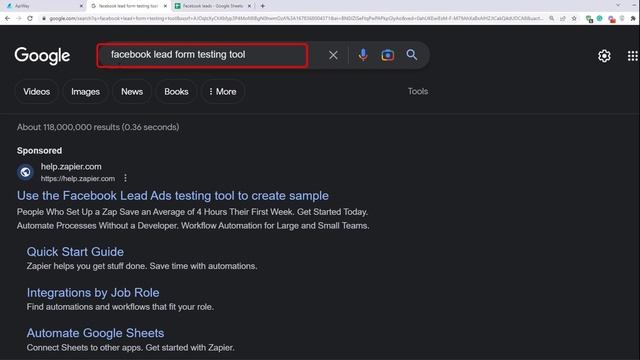Filter results by News
This screenshot has width=640, height=360.
tap(132, 92)
